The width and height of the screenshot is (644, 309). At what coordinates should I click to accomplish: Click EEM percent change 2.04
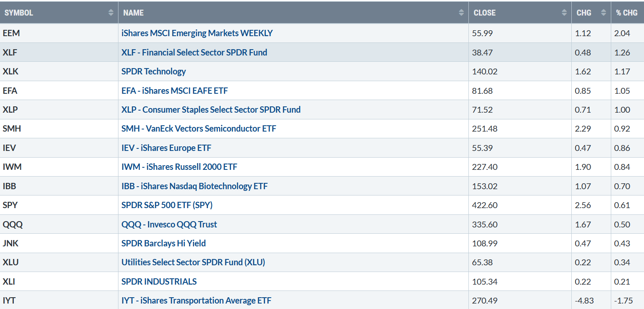pos(623,33)
